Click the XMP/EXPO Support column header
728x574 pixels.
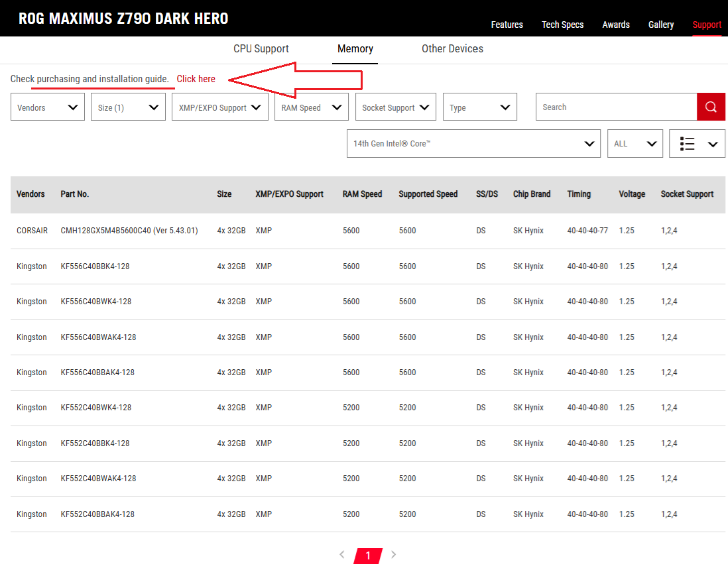pyautogui.click(x=289, y=194)
